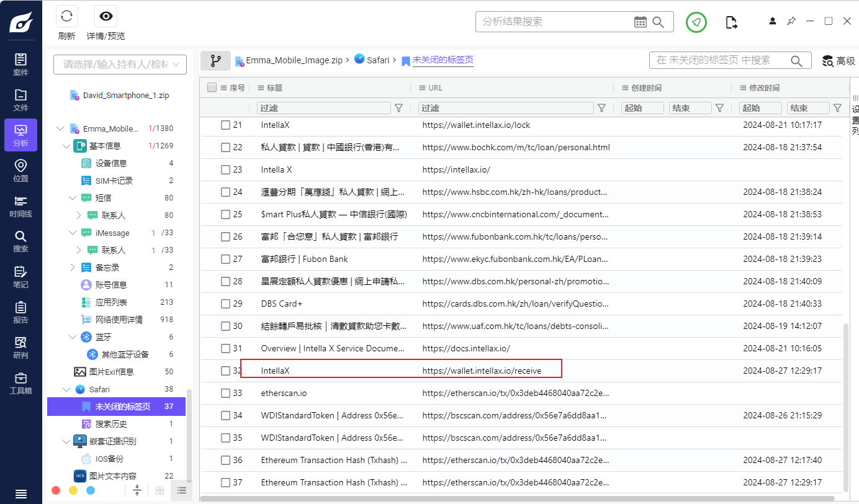Collapse 基本信息 tree node
Screen dimensions: 859x504
(x=66, y=146)
